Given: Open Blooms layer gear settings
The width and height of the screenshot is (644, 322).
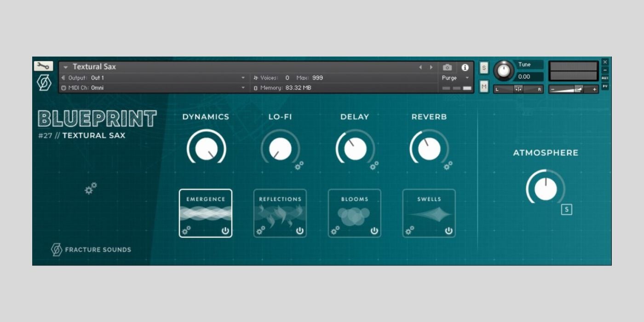Looking at the screenshot, I should pyautogui.click(x=335, y=230).
